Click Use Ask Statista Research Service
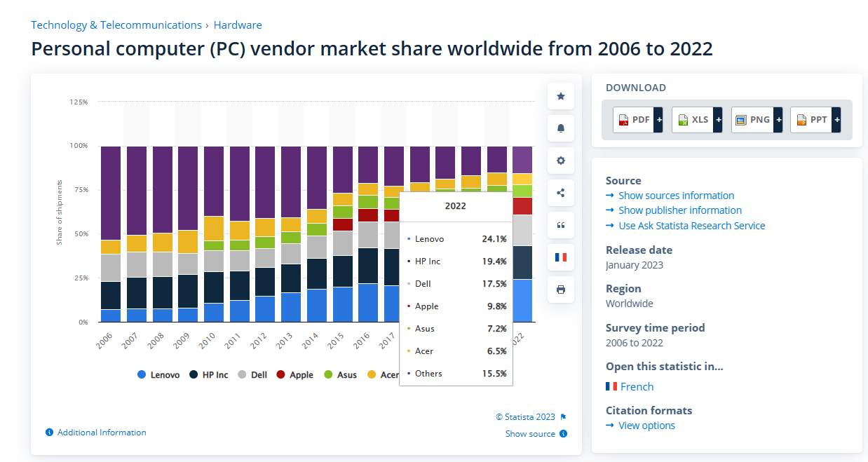Screen dimensions: 868x462 pos(692,226)
